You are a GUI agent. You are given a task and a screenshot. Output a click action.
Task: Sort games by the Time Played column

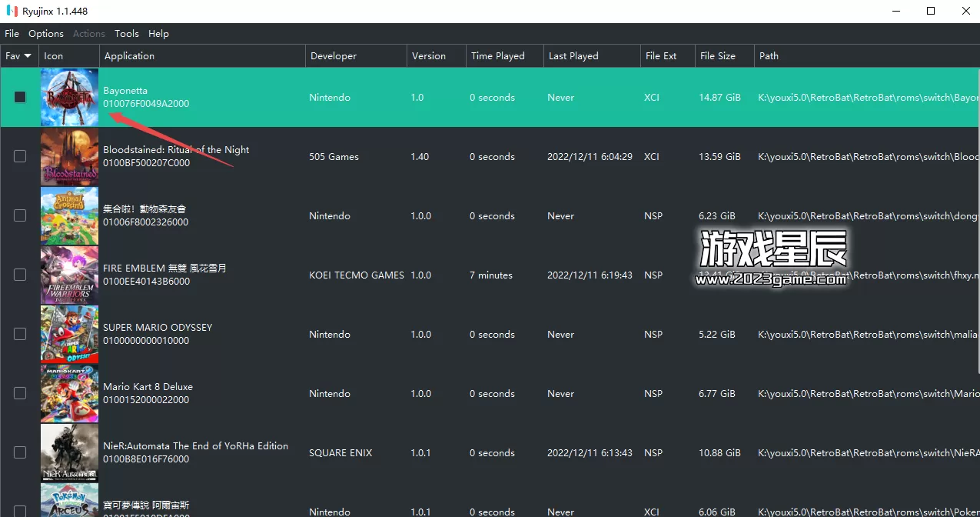click(x=498, y=56)
